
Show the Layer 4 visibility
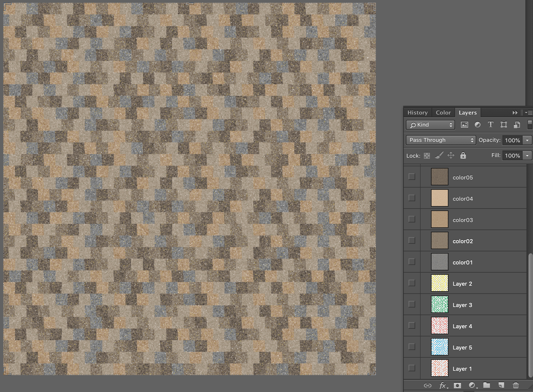point(412,325)
